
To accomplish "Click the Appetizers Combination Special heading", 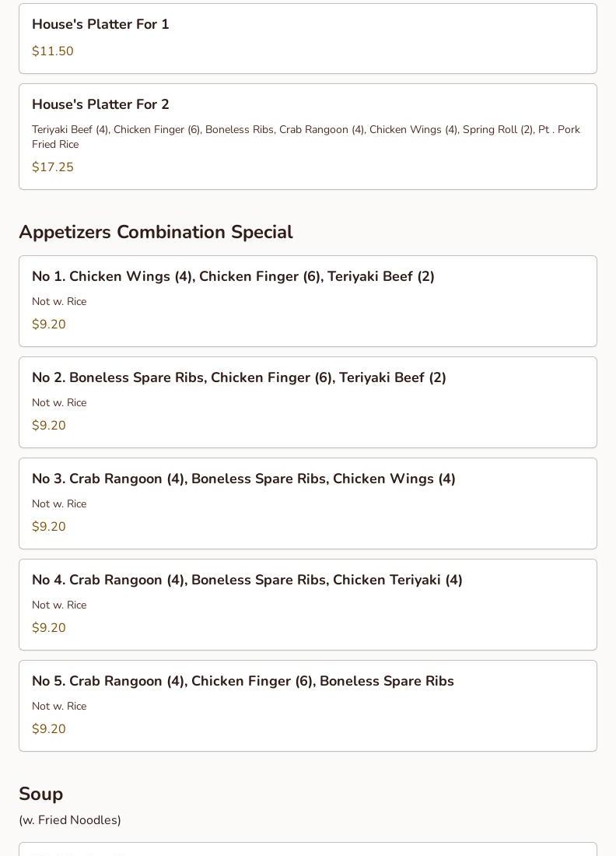I will click(x=156, y=232).
